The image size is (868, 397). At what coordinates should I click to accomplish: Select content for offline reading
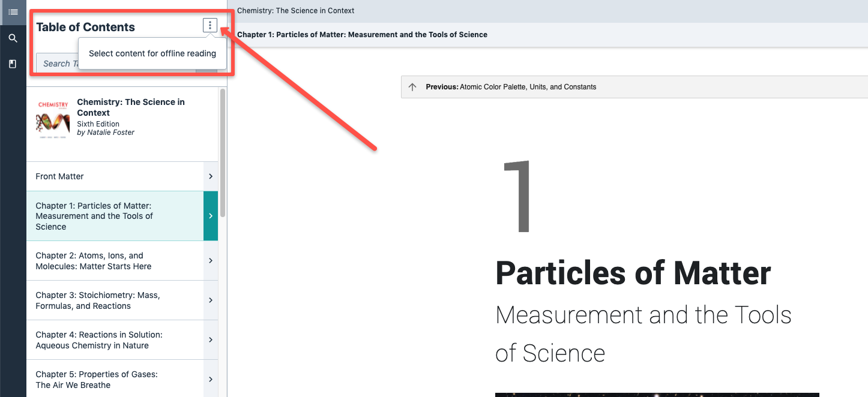pos(152,53)
